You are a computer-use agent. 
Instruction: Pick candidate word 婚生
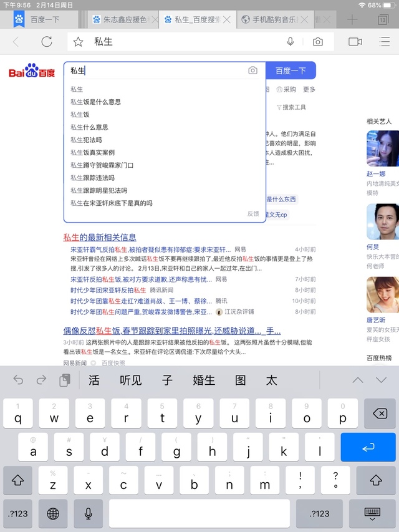point(204,380)
